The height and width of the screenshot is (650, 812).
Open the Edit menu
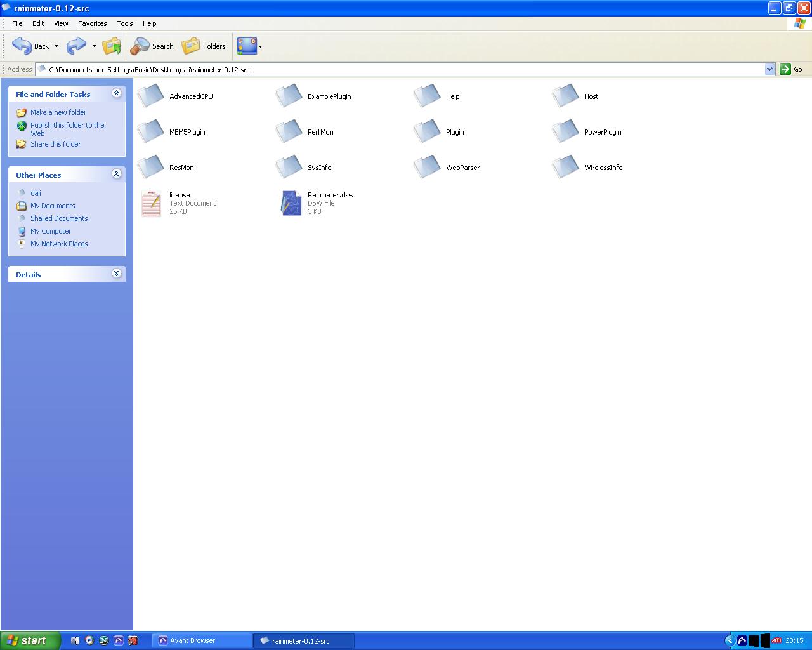(38, 23)
